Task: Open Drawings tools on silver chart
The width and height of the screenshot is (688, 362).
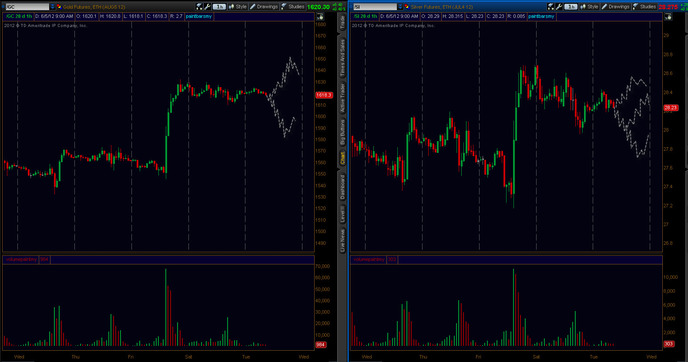Action: 616,7
